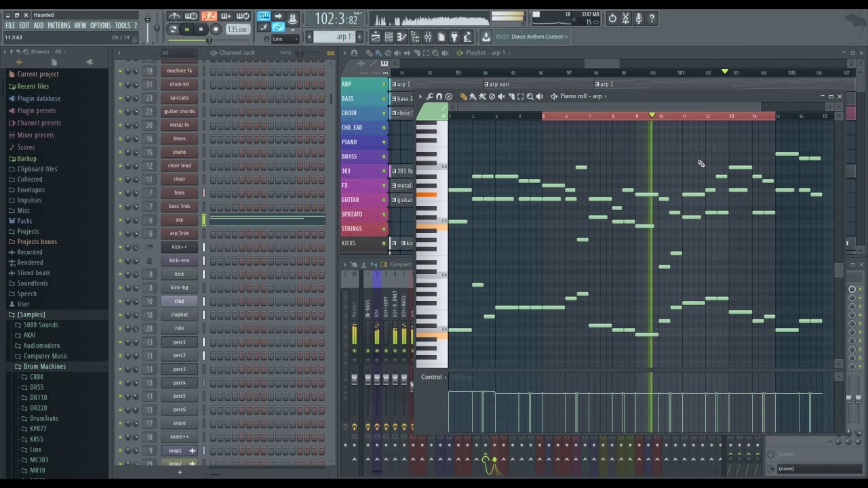
Task: Open the FILE menu
Action: (x=10, y=26)
